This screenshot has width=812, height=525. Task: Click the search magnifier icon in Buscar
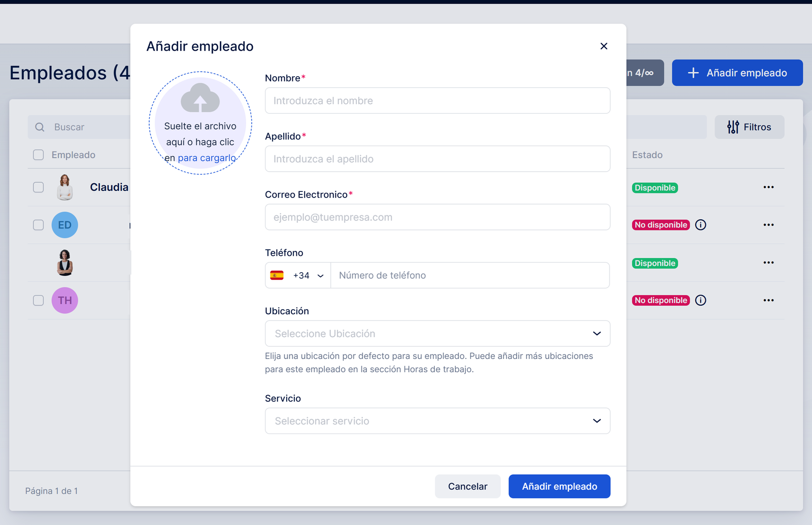(x=40, y=127)
